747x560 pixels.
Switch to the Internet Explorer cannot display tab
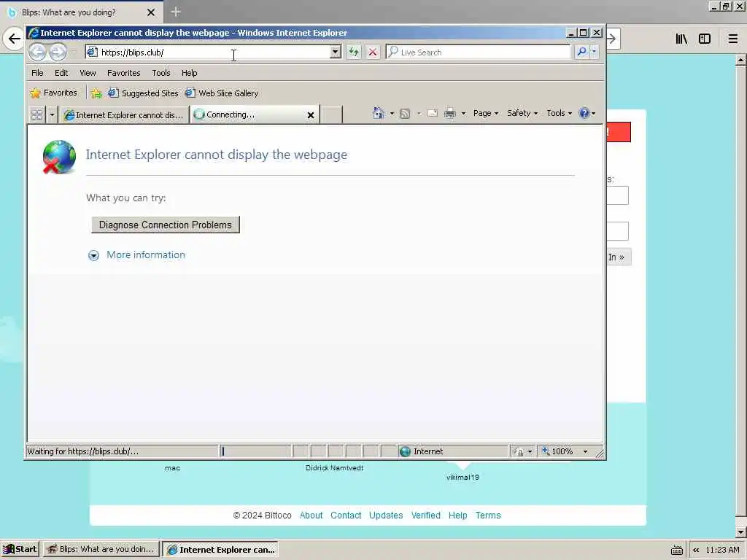124,114
